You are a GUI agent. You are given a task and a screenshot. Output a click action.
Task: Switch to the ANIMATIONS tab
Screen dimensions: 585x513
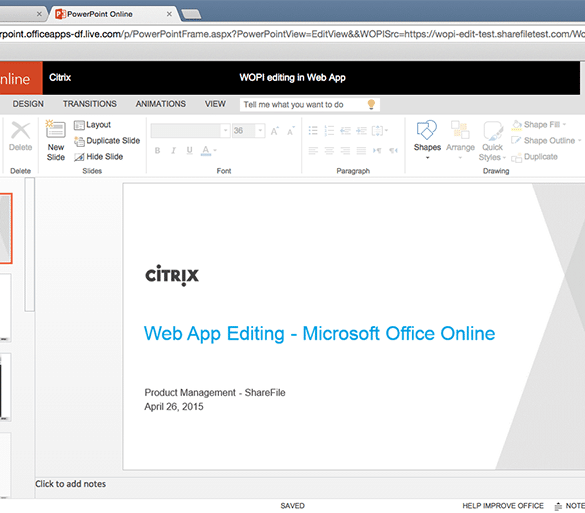click(x=160, y=104)
